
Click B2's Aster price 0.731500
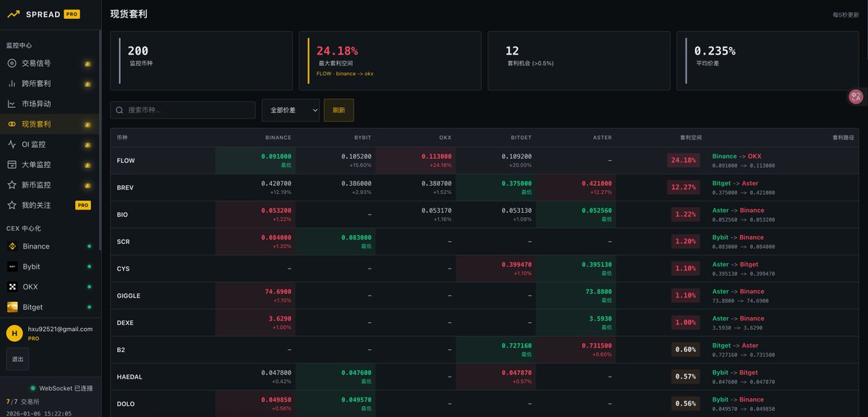[x=597, y=345]
